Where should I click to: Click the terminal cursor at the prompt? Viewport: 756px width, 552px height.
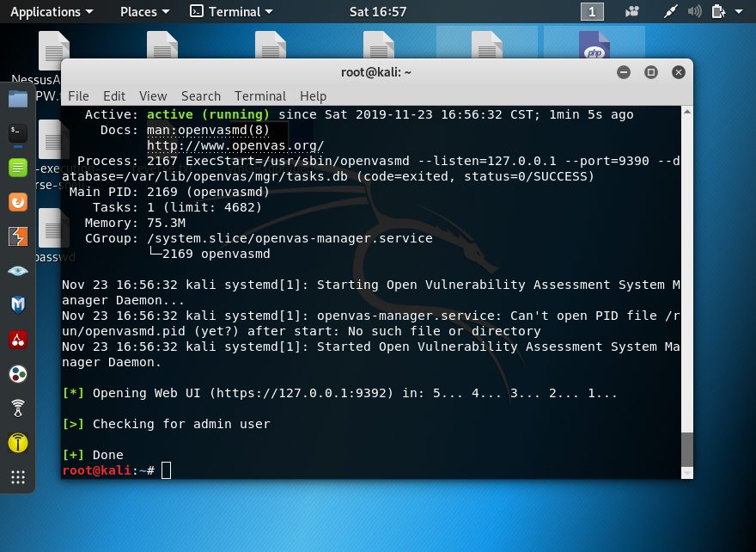(166, 470)
